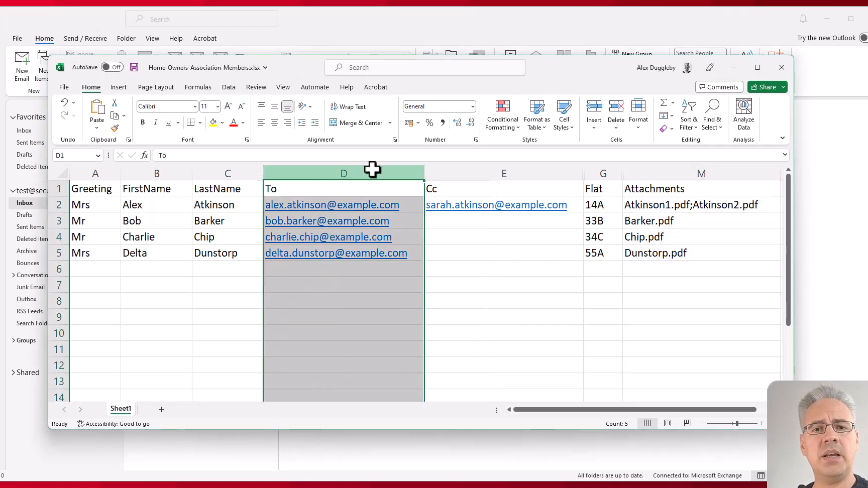Select Format as Table
Image resolution: width=868 pixels, height=488 pixels.
click(536, 114)
